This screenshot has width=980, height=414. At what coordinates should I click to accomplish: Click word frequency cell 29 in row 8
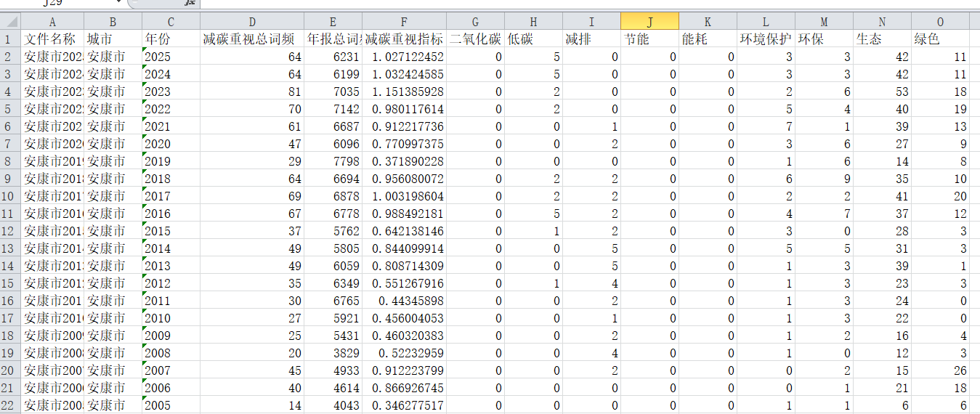point(251,161)
